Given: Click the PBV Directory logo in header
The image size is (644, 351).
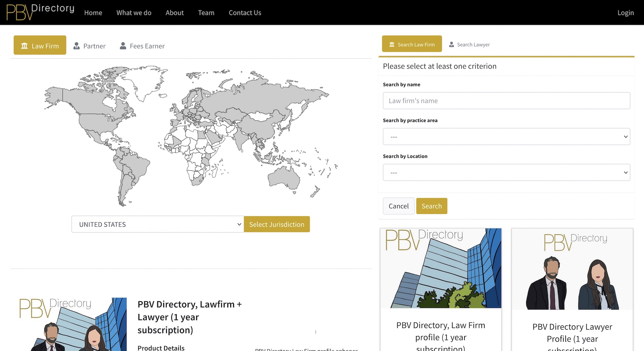Looking at the screenshot, I should [x=40, y=12].
